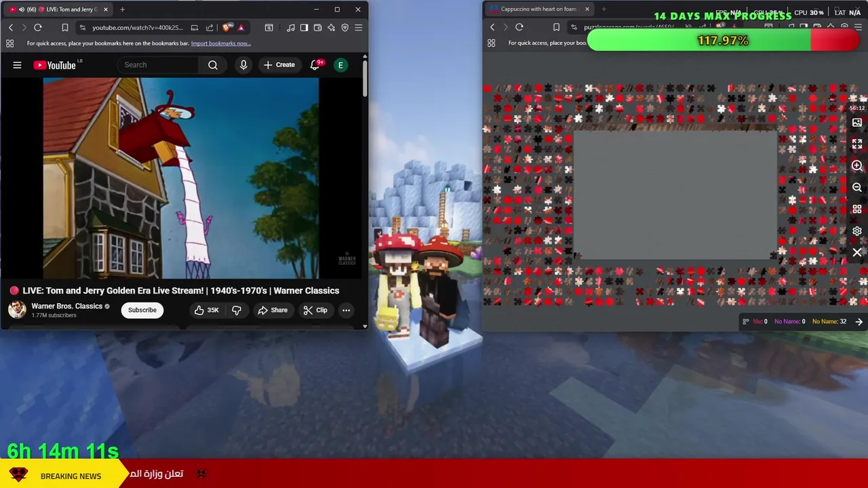The image size is (868, 488).
Task: Open the Warner Bros. Classics channel name
Action: coord(67,306)
